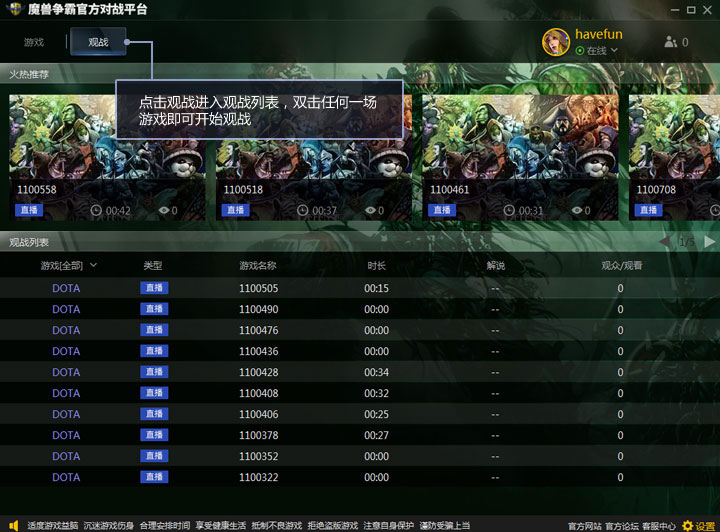Go to next page of 观战列表
The height and width of the screenshot is (532, 720).
(710, 242)
